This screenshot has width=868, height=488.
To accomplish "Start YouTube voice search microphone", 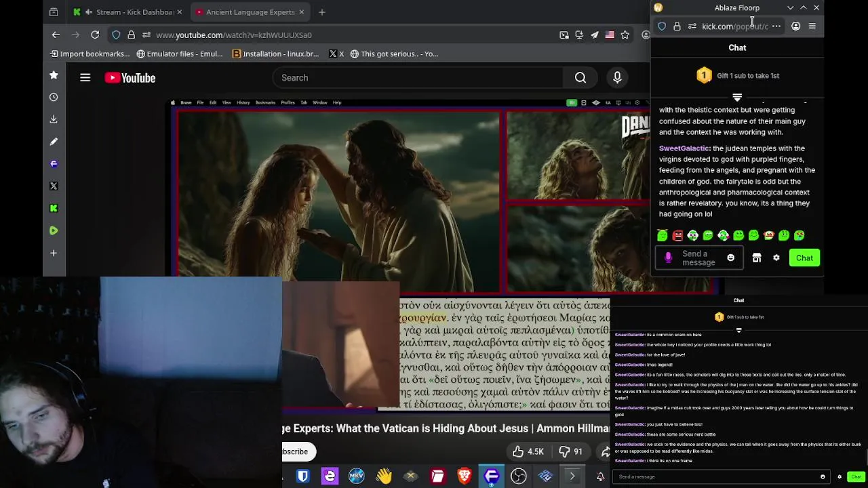I will (617, 78).
